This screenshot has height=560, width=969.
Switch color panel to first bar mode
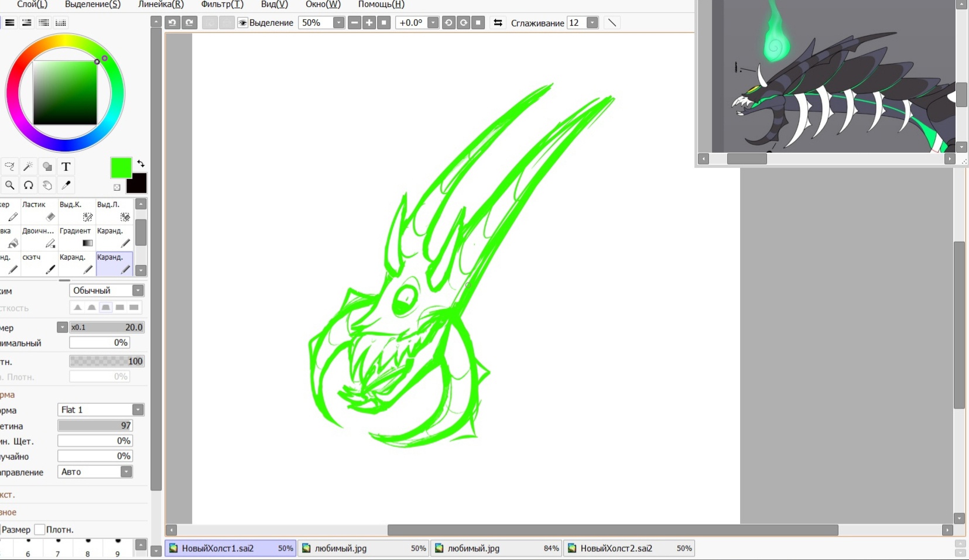[x=10, y=22]
